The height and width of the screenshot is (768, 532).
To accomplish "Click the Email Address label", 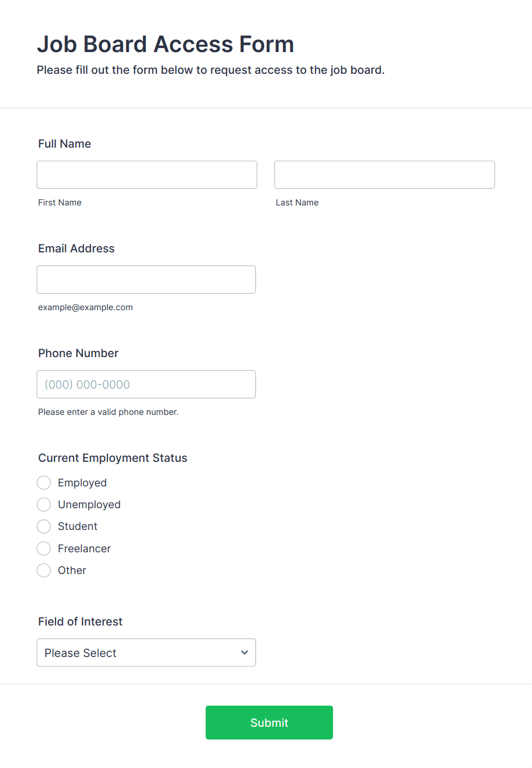I will tap(77, 248).
